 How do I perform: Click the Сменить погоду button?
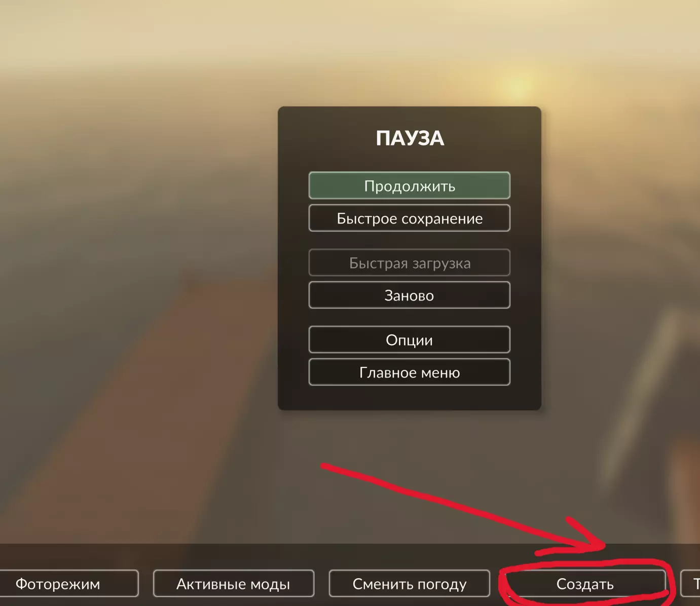pyautogui.click(x=409, y=584)
